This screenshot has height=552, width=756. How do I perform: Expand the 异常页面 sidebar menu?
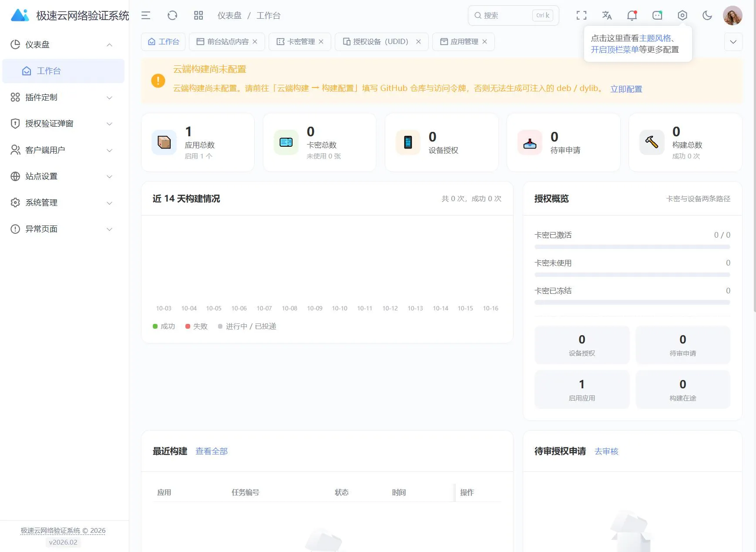pos(63,229)
